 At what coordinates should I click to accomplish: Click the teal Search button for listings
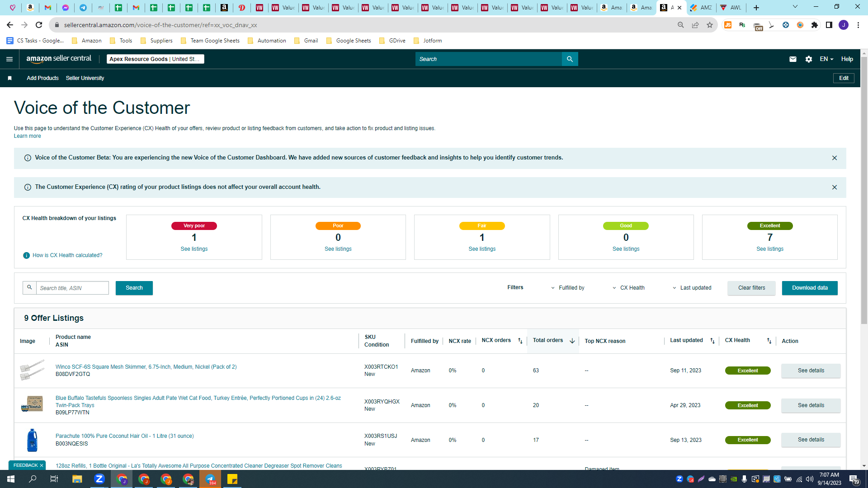pos(134,288)
